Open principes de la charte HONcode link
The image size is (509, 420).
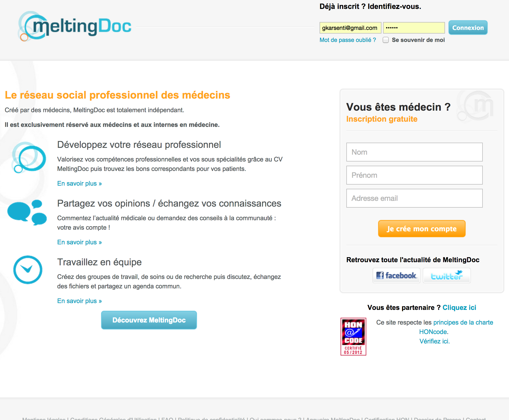coord(456,327)
